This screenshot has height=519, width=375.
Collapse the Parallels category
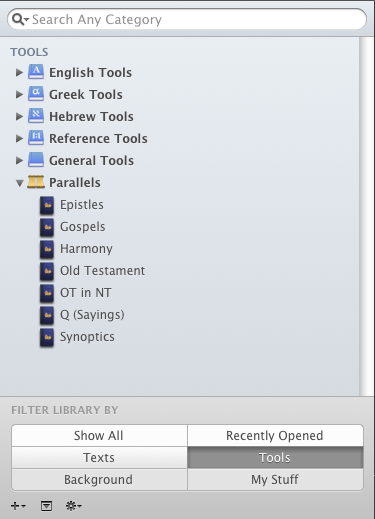(20, 183)
